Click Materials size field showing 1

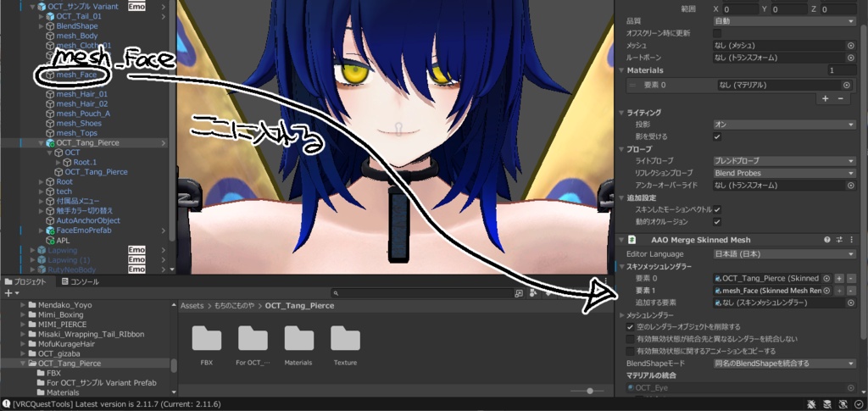[x=842, y=70]
